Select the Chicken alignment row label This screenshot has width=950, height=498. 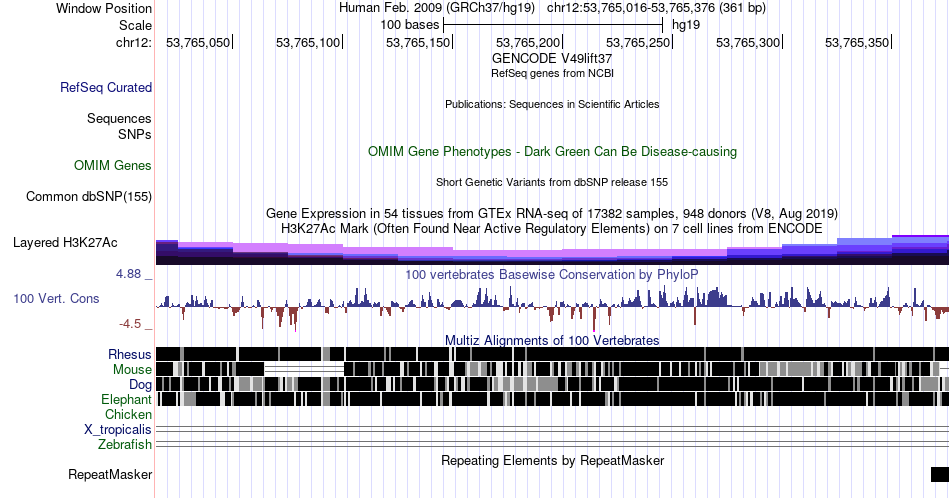[128, 414]
